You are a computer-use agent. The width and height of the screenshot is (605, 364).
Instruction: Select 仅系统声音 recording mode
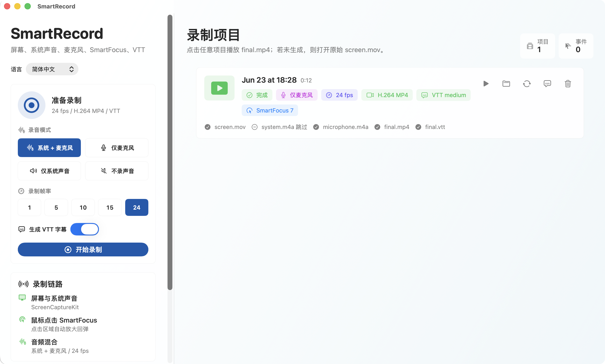[49, 171]
